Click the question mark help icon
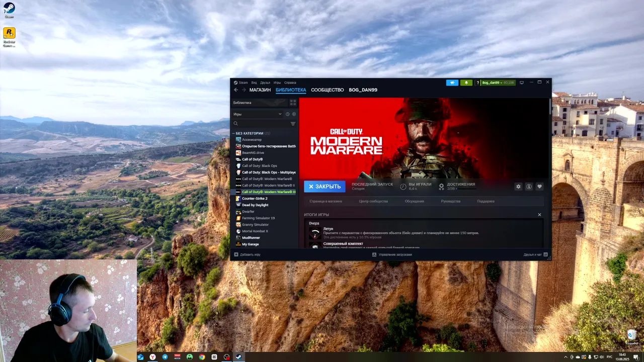The height and width of the screenshot is (362, 644). coord(477,82)
